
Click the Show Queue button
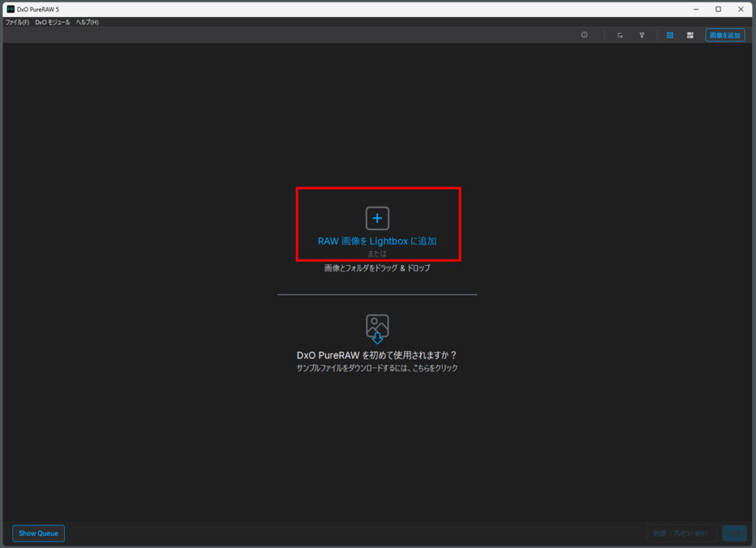38,533
